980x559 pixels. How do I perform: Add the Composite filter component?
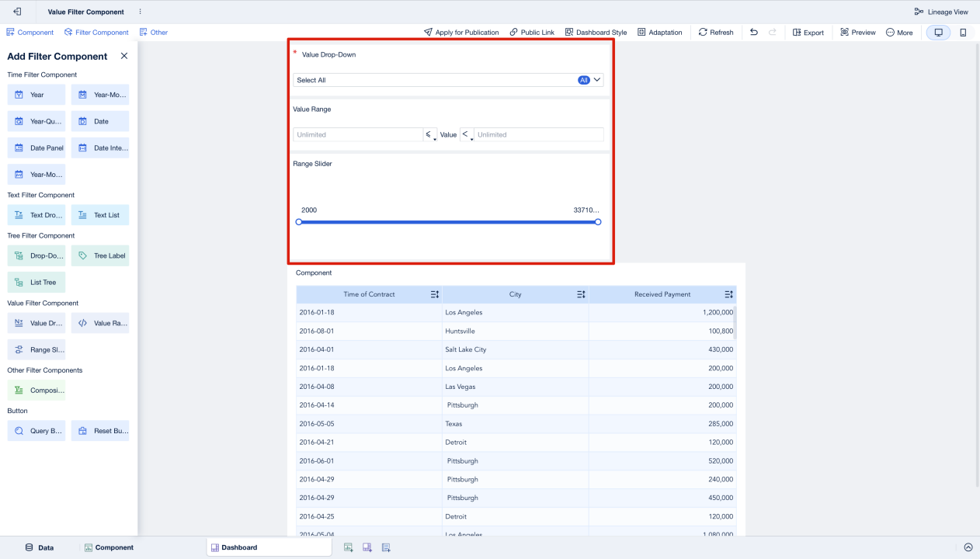[36, 391]
